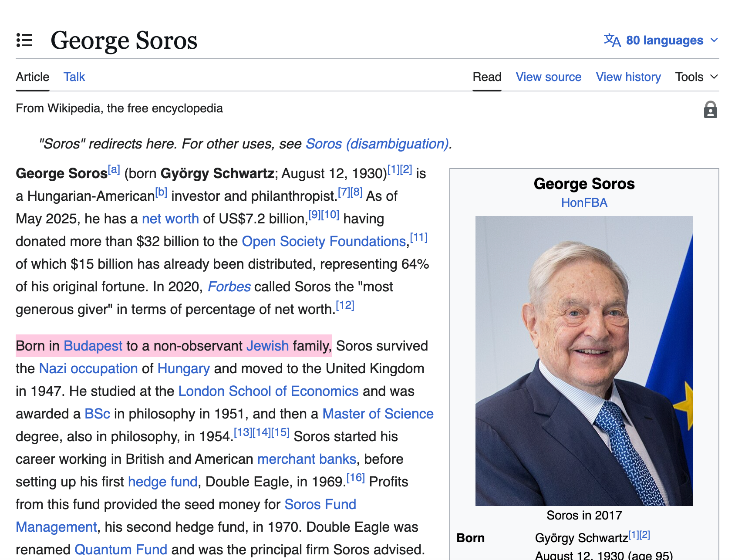Image resolution: width=735 pixels, height=560 pixels.
Task: Follow the Open Society Foundations link
Action: tap(324, 241)
